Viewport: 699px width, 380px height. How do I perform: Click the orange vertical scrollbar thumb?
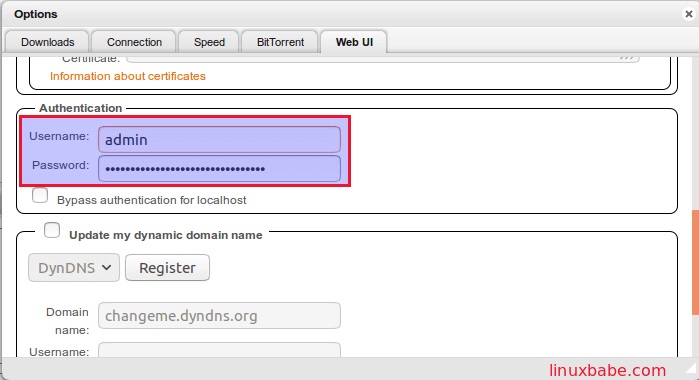[695, 262]
